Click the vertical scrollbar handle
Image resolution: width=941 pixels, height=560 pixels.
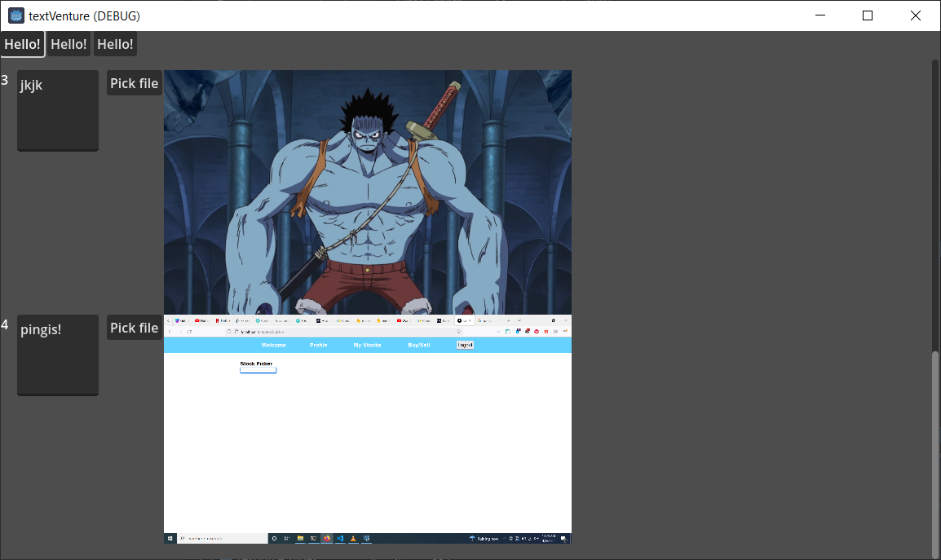coord(935,453)
